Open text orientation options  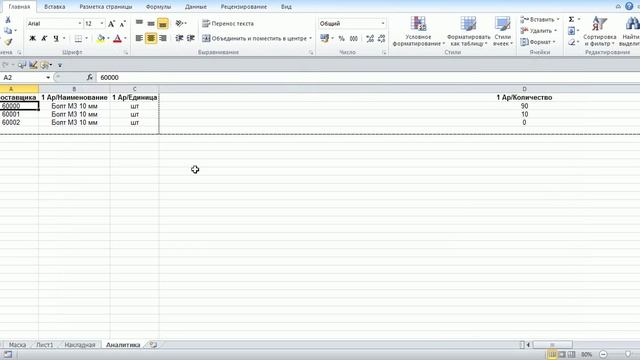(180, 24)
